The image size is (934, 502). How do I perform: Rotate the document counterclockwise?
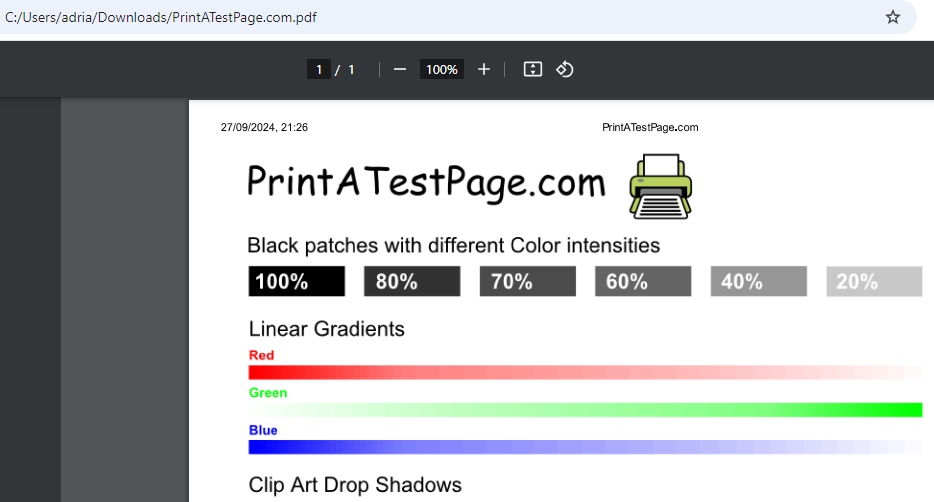click(565, 69)
